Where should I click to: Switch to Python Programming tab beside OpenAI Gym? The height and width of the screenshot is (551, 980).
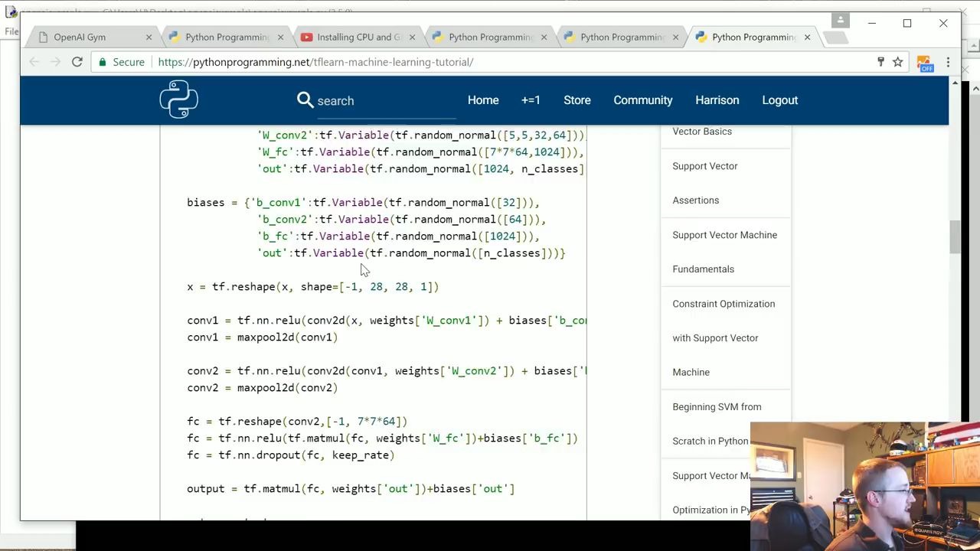(227, 37)
